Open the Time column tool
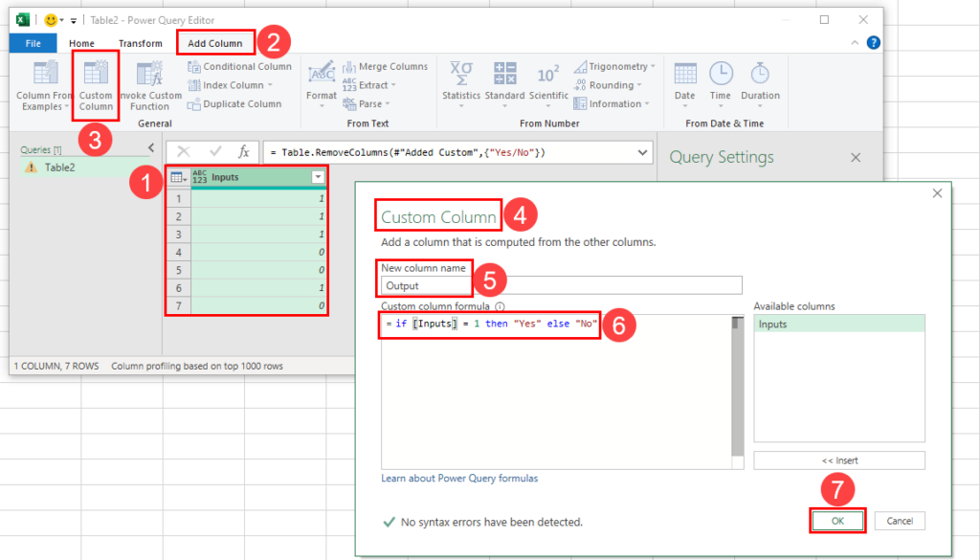980x560 pixels. coord(721,84)
